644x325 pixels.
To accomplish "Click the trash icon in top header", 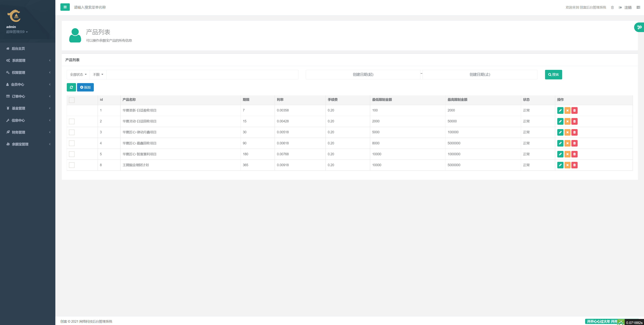I will 612,8.
